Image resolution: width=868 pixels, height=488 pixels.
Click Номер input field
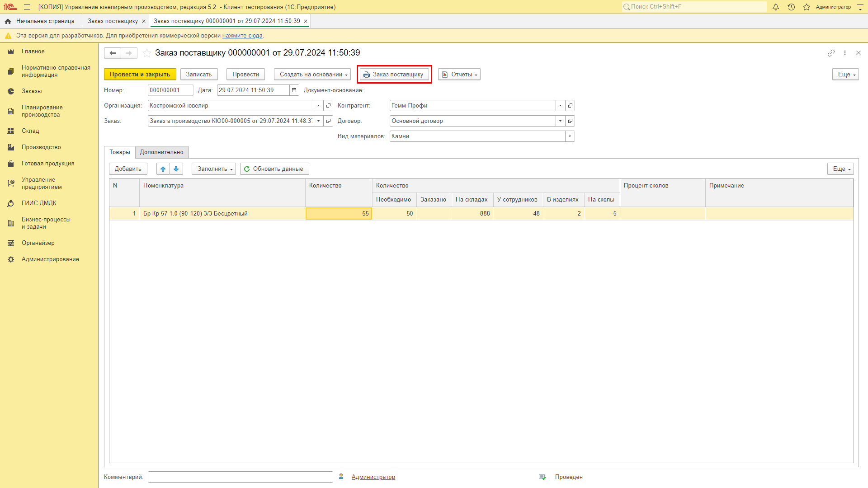pos(170,90)
